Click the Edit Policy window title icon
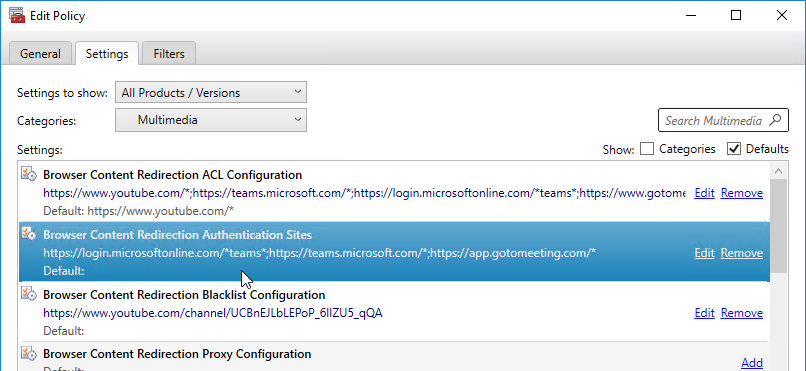Image resolution: width=806 pixels, height=371 pixels. click(x=17, y=15)
